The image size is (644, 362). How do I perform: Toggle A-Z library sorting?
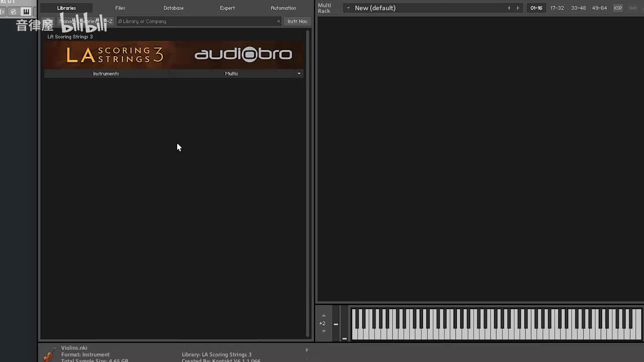point(108,21)
